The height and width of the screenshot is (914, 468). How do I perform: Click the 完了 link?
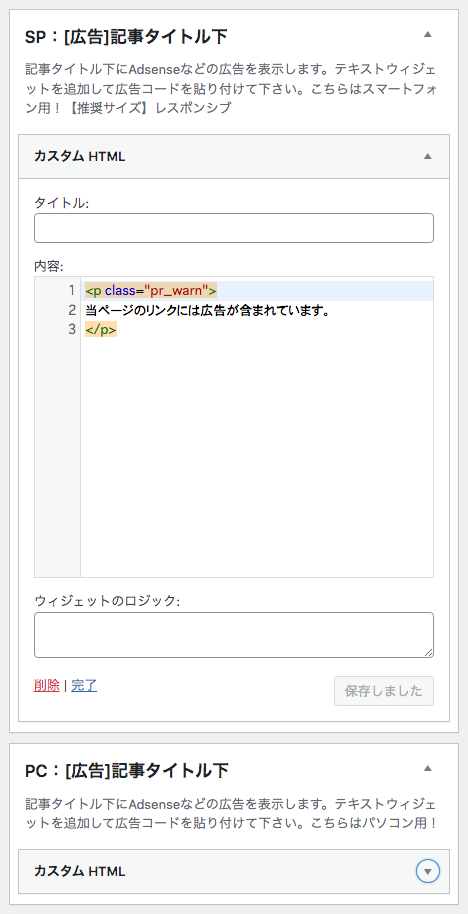coord(84,686)
